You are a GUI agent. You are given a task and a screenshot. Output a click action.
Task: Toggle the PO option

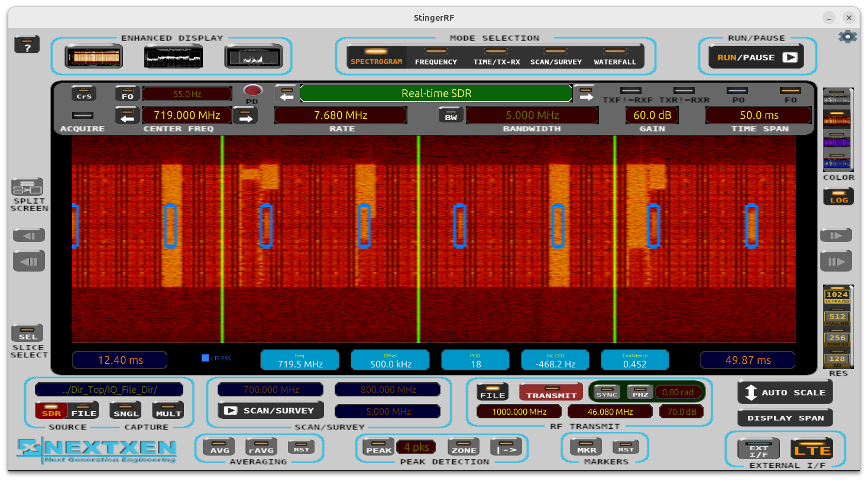point(737,91)
